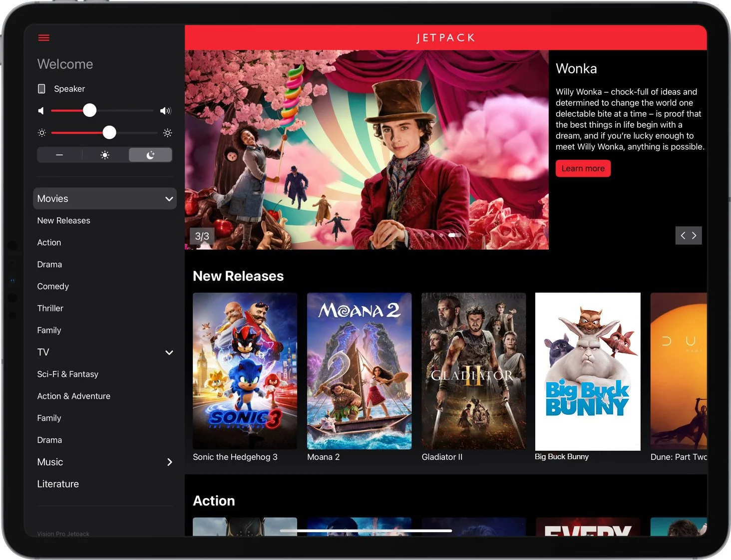Screen dimensions: 731x560
Task: Click the Sonic the Hedgehog 3 title
Action: (x=235, y=457)
